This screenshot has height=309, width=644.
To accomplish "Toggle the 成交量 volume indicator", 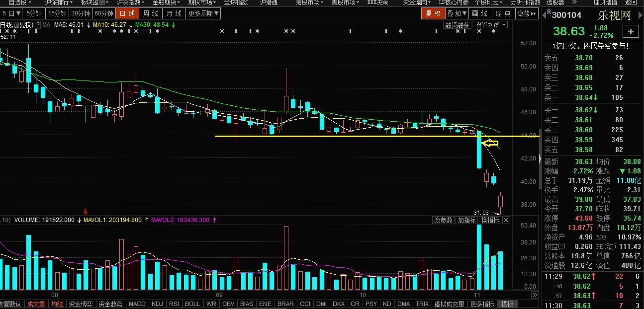I will pyautogui.click(x=36, y=304).
